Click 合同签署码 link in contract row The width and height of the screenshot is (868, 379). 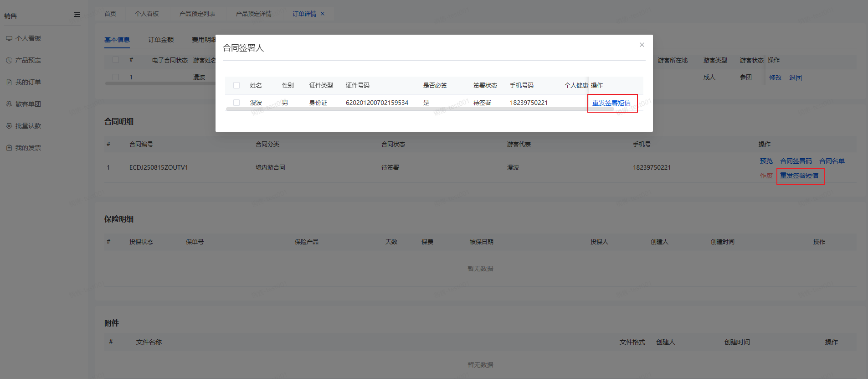click(796, 161)
